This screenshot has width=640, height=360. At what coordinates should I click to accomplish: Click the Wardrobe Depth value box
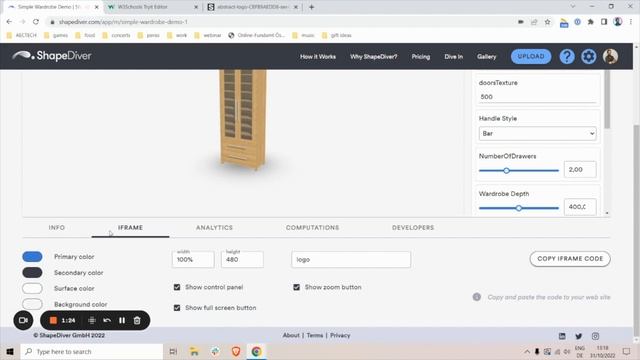coord(580,207)
